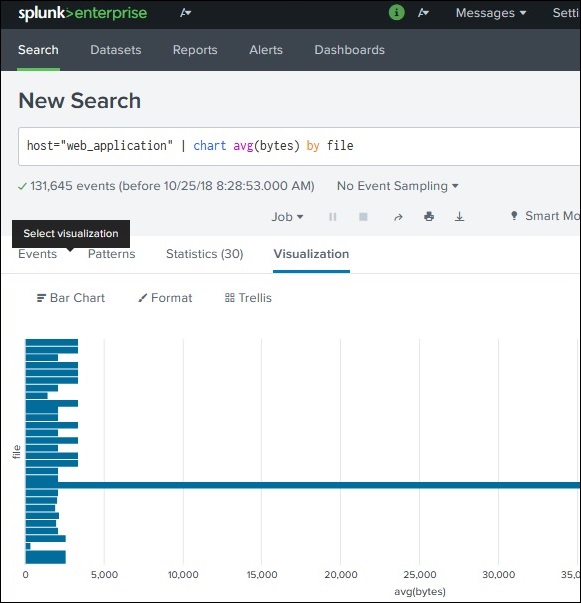Click the green info status icon
581x603 pixels.
pyautogui.click(x=396, y=13)
